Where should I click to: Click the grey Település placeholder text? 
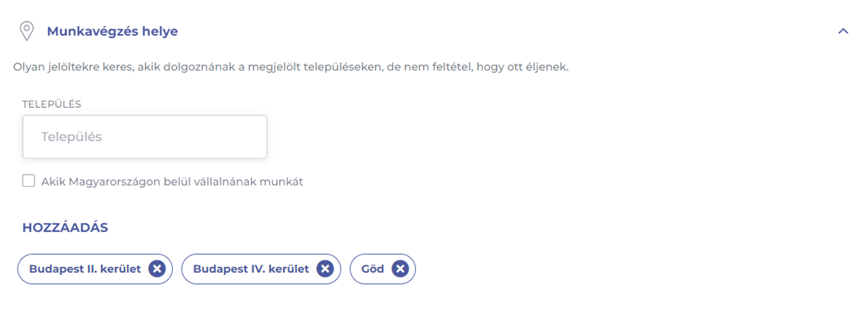[71, 137]
